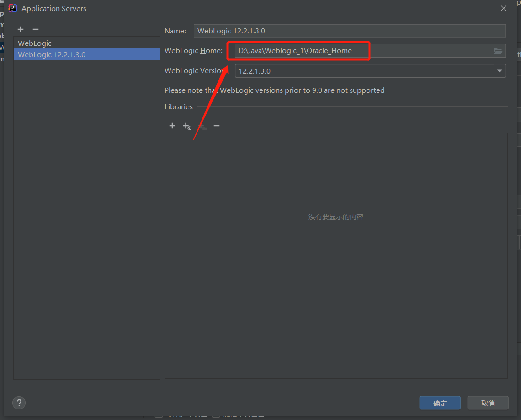Open help with question mark button
This screenshot has width=521, height=420.
tap(19, 403)
